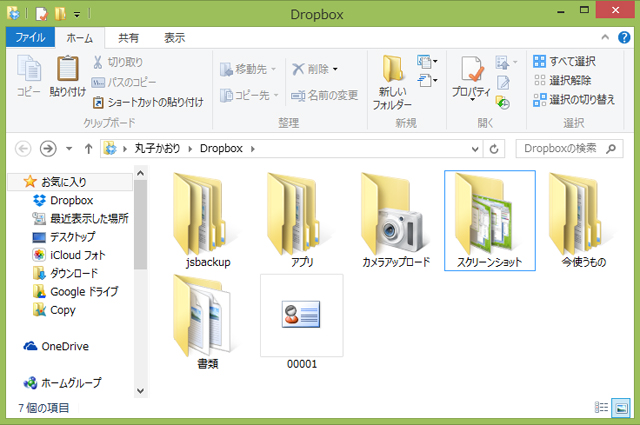Click navigation pane scroll up arrow
Screen dimensions: 640x425
[140, 173]
